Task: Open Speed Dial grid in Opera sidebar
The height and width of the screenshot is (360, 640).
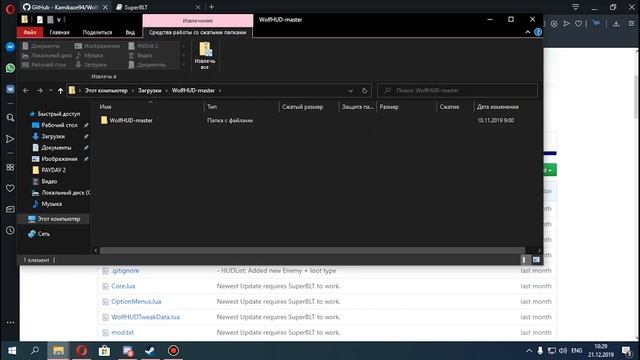Action: pyautogui.click(x=10, y=167)
